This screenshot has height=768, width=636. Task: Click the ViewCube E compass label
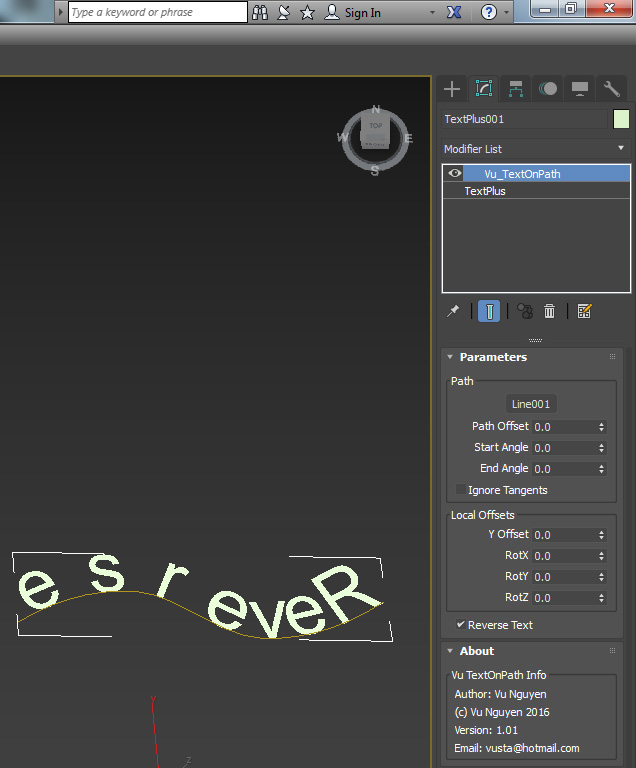tap(408, 138)
